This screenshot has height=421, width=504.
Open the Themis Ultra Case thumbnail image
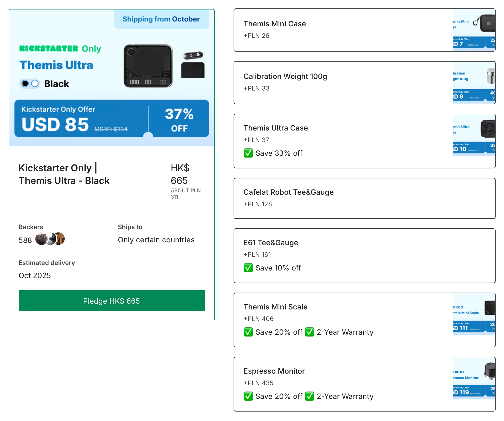coord(474,135)
